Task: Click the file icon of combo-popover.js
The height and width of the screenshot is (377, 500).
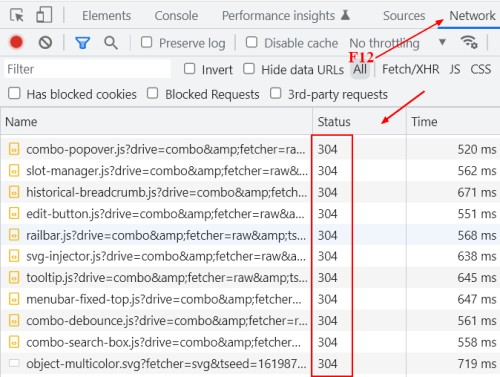Action: coord(14,149)
